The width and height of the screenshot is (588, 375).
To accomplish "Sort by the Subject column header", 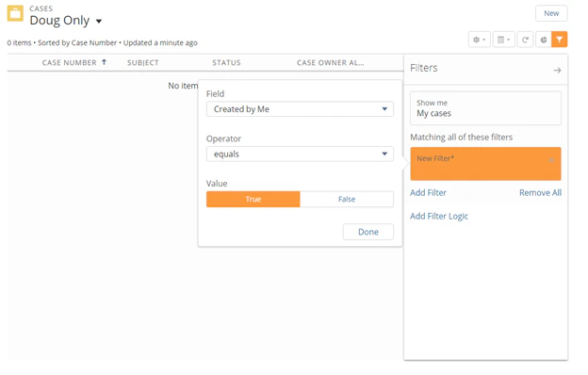I will click(143, 62).
